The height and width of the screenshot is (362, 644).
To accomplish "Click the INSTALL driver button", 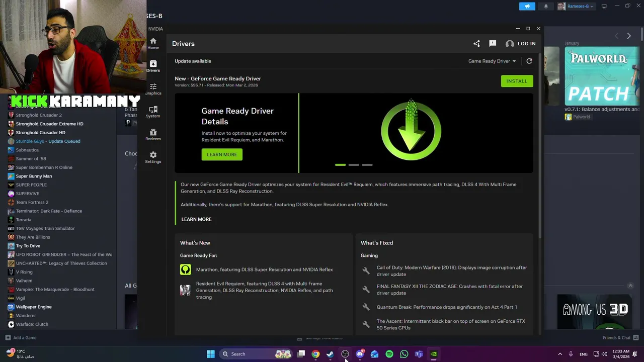I will (517, 81).
